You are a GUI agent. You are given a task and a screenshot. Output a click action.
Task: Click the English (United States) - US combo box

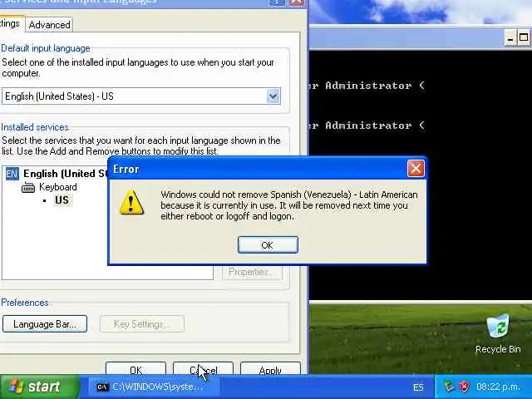(141, 96)
